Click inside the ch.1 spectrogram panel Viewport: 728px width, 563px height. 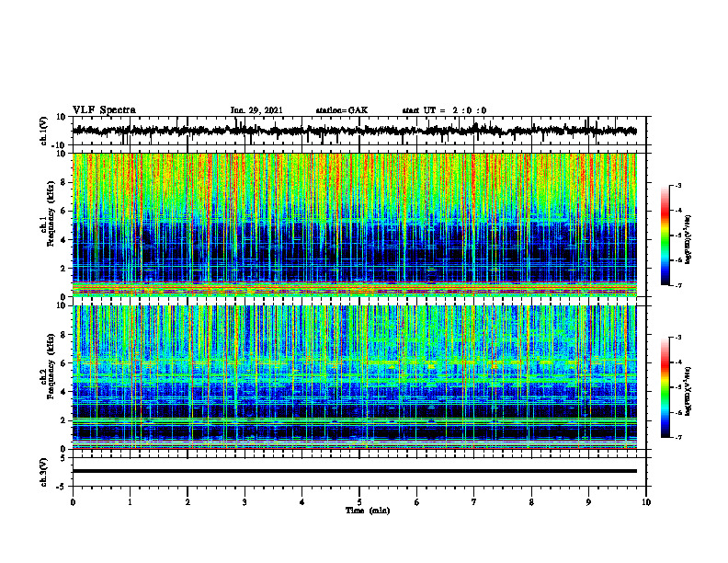tap(354, 224)
